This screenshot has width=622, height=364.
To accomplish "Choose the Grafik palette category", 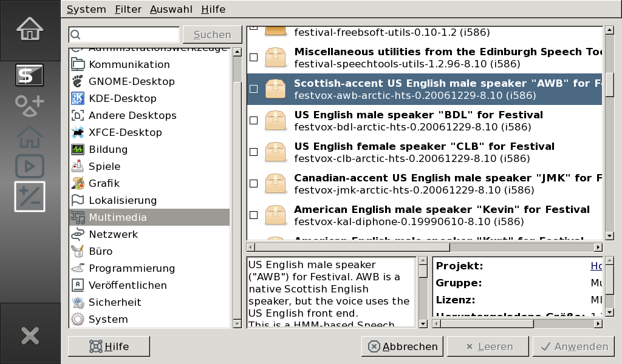I will [104, 183].
